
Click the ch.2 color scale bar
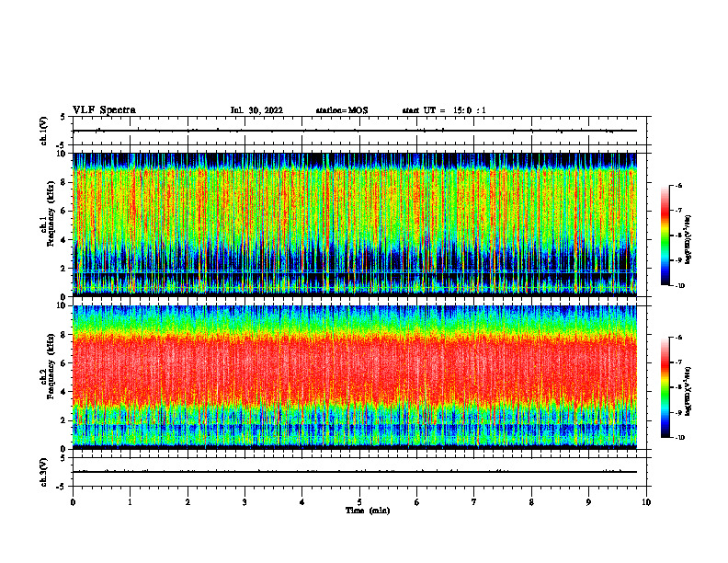click(x=665, y=387)
